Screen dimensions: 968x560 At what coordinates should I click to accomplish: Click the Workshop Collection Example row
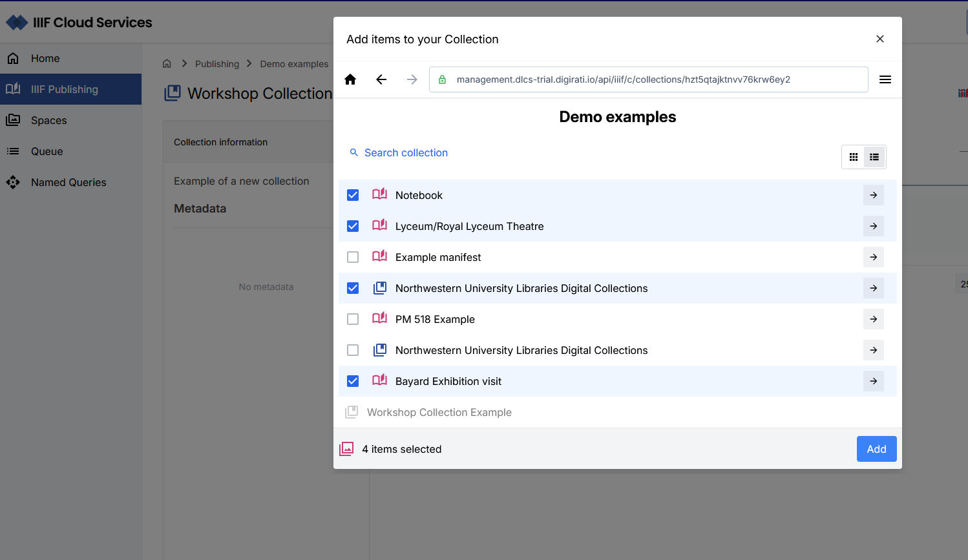pyautogui.click(x=618, y=412)
